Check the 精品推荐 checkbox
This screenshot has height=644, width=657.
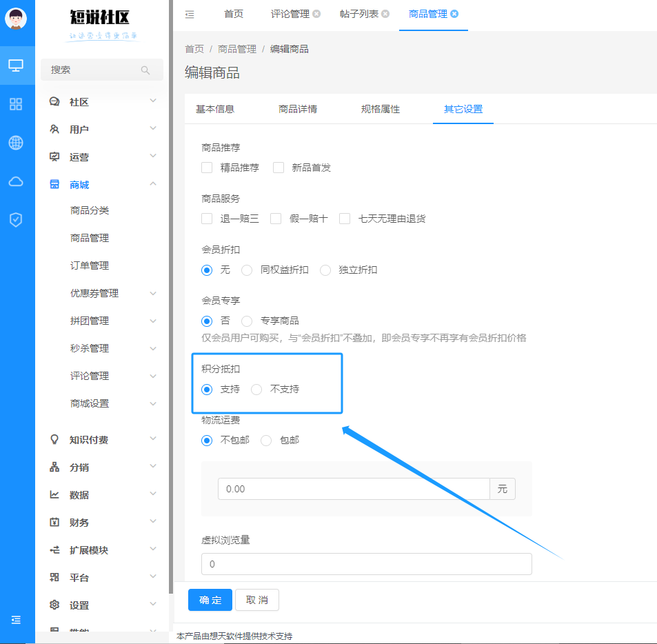[206, 167]
